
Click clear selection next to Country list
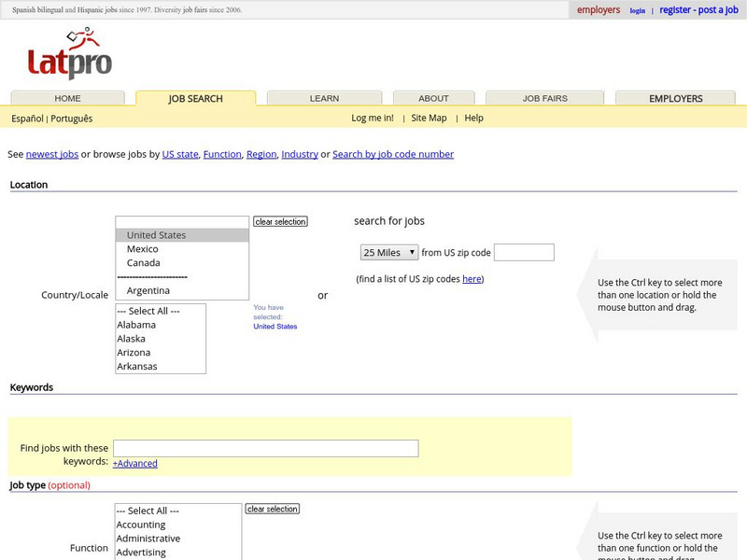pyautogui.click(x=278, y=221)
